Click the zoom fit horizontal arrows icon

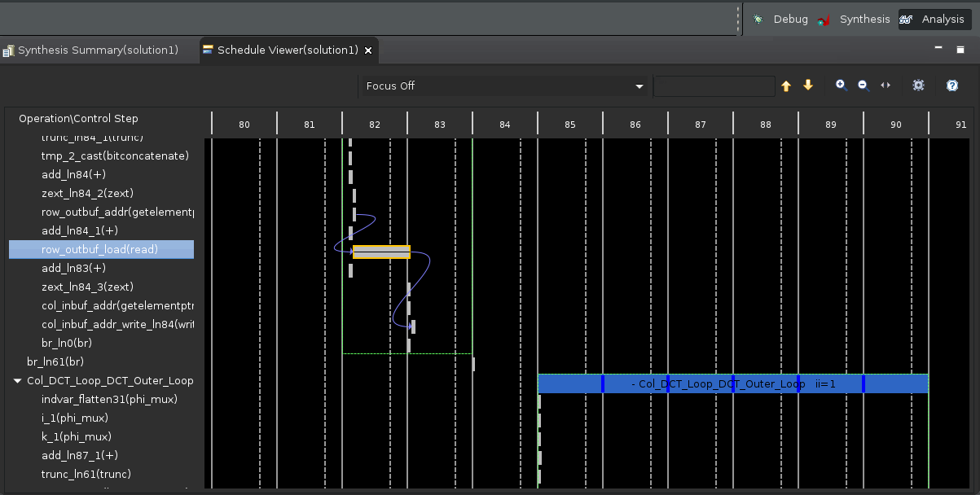point(886,85)
